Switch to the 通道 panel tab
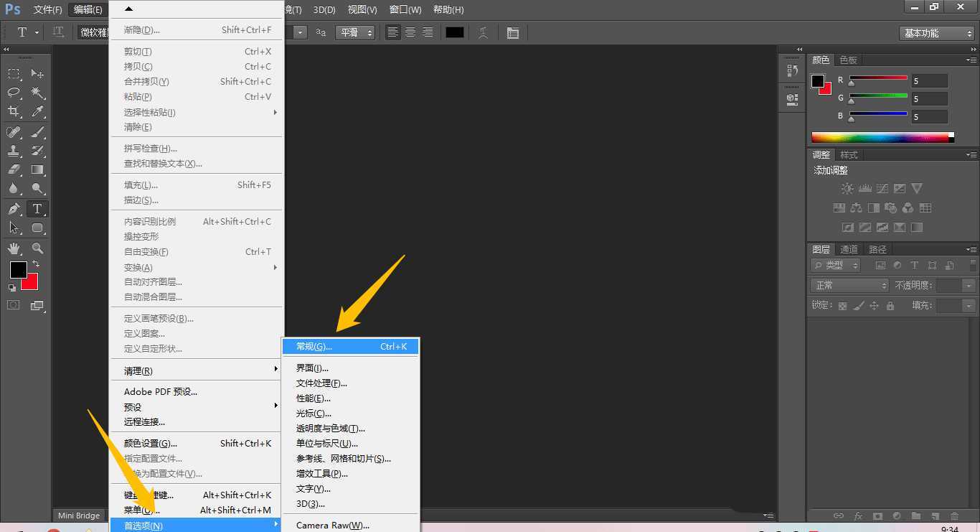 click(849, 249)
